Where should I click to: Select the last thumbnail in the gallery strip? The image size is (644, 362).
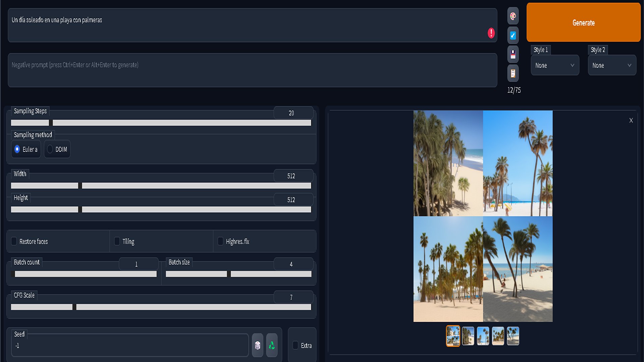[x=513, y=336]
